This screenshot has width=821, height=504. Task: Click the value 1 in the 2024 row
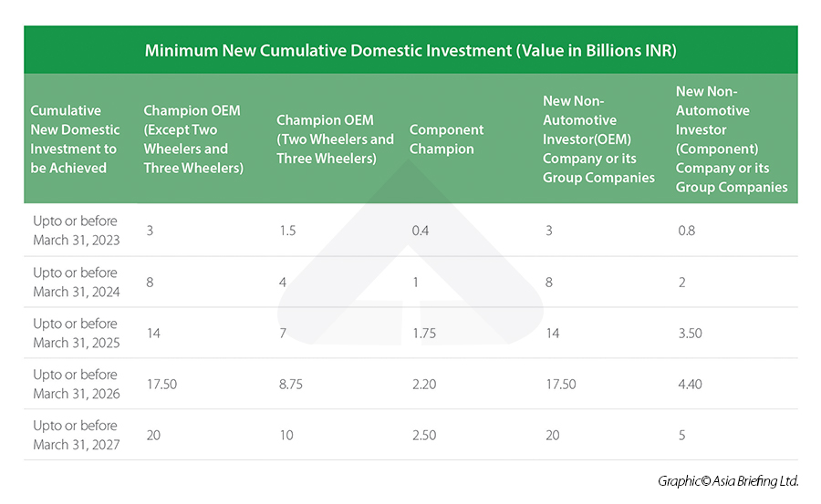click(416, 283)
